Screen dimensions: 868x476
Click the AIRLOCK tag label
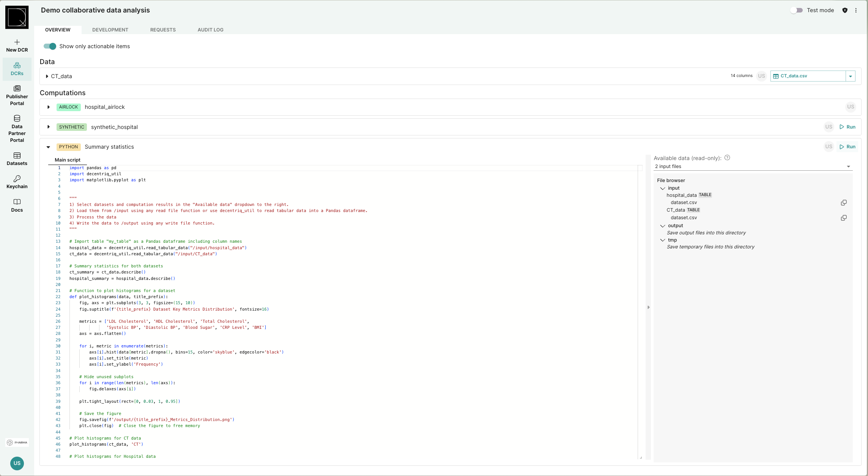pos(68,107)
